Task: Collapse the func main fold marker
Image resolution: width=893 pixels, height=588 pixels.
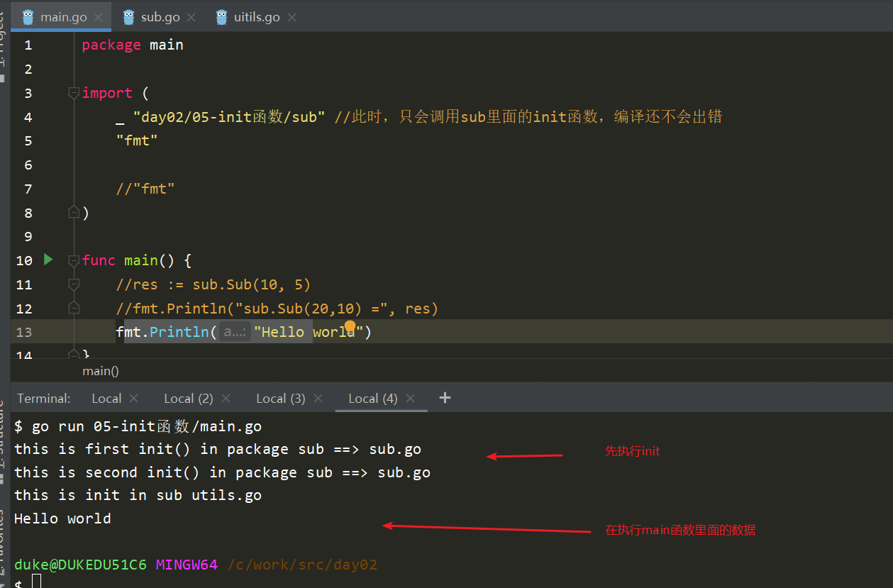Action: tap(73, 261)
